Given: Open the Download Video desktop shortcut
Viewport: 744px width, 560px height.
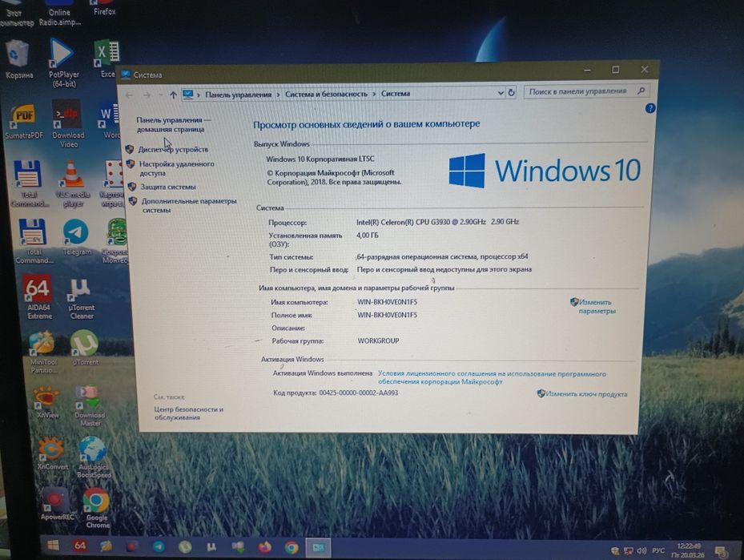Looking at the screenshot, I should click(x=68, y=123).
